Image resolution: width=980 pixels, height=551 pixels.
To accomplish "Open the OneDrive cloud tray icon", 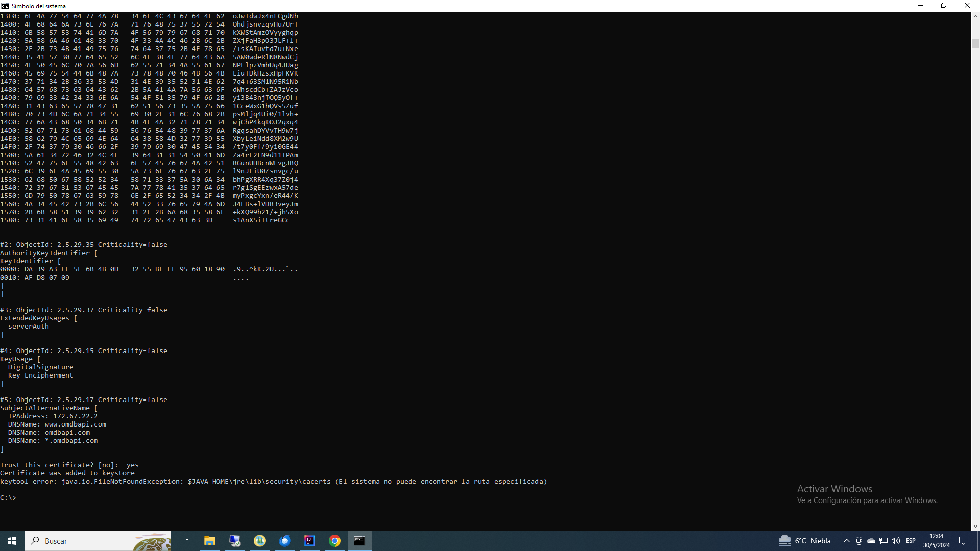I will (871, 541).
